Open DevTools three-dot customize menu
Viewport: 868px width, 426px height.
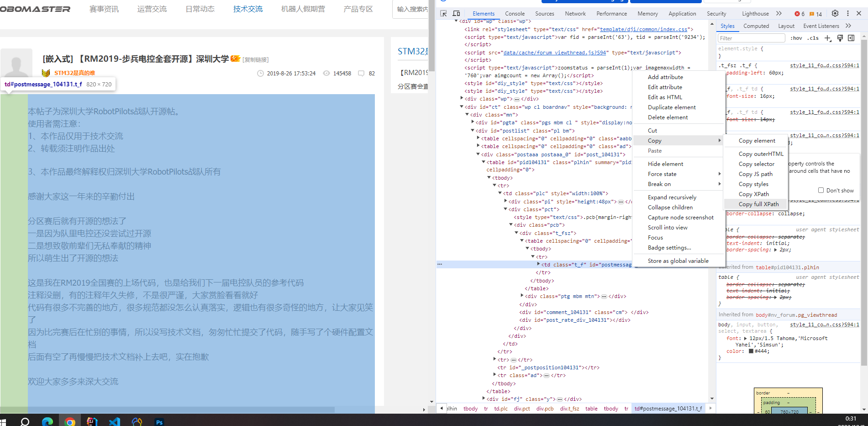[848, 13]
